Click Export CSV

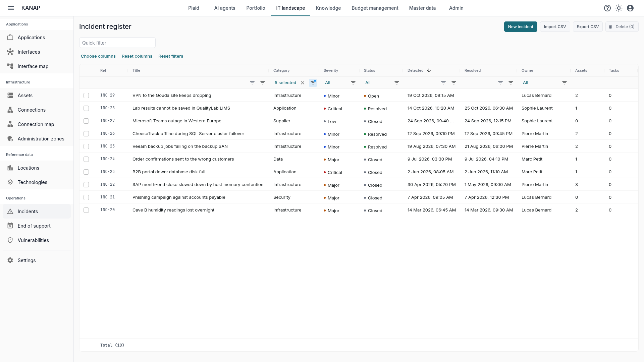[x=588, y=27]
